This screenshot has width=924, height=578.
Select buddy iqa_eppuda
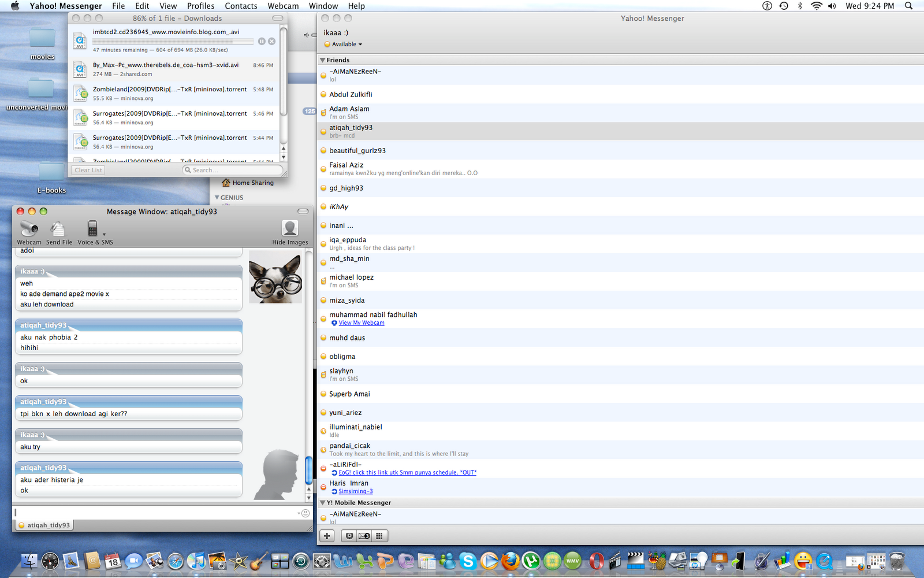[x=621, y=244]
